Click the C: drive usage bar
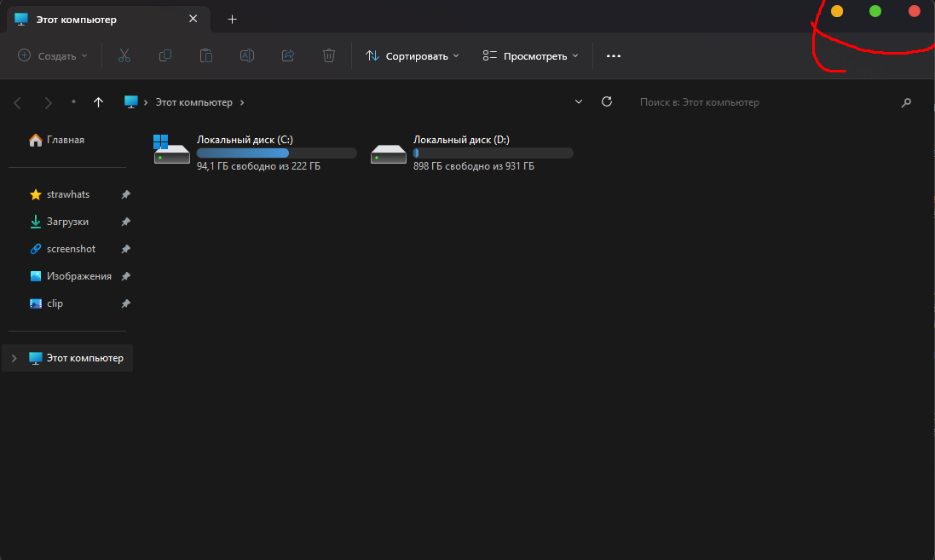 click(x=277, y=153)
